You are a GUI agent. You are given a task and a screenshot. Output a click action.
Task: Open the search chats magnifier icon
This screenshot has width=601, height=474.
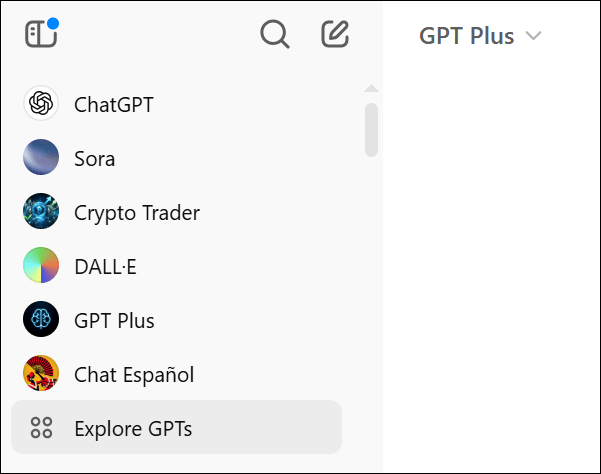(x=274, y=35)
